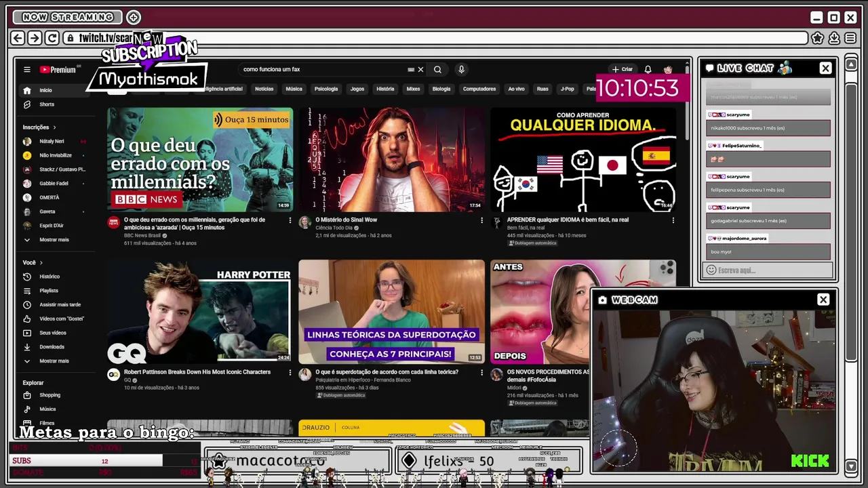Open the YouTube hamburger guide menu
Screen dimensions: 868x488
coord(27,69)
